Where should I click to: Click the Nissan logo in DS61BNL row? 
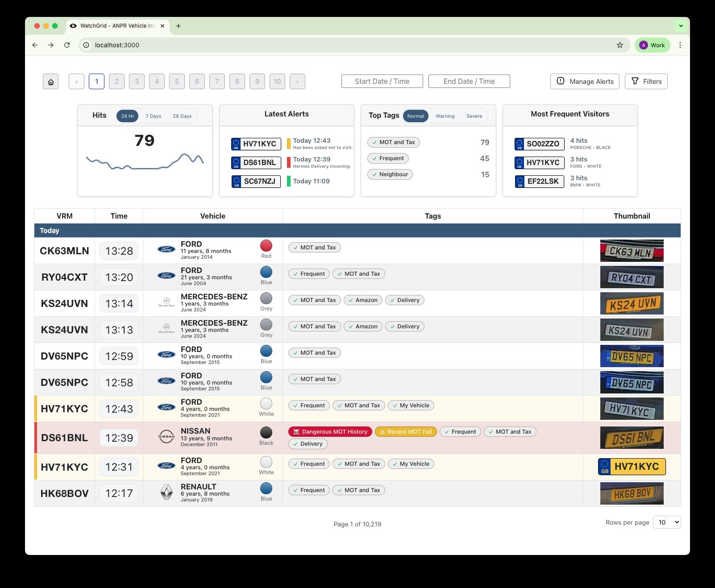(x=166, y=437)
